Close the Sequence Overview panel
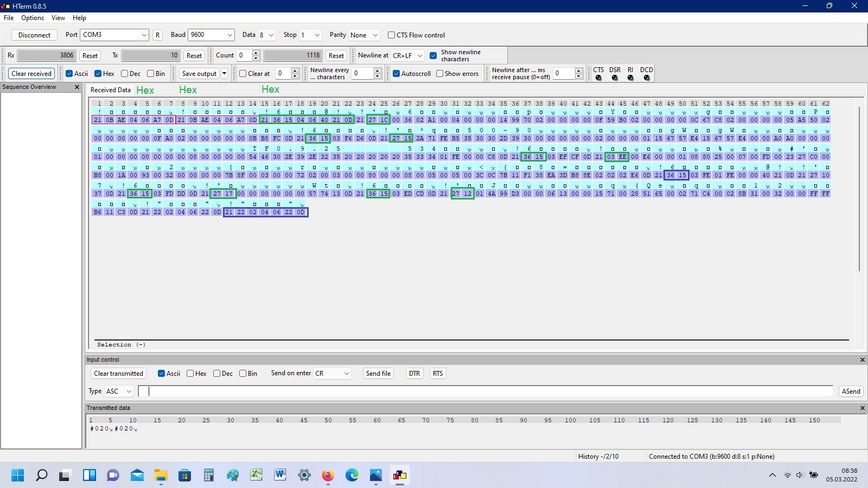The height and width of the screenshot is (488, 868). tap(76, 87)
